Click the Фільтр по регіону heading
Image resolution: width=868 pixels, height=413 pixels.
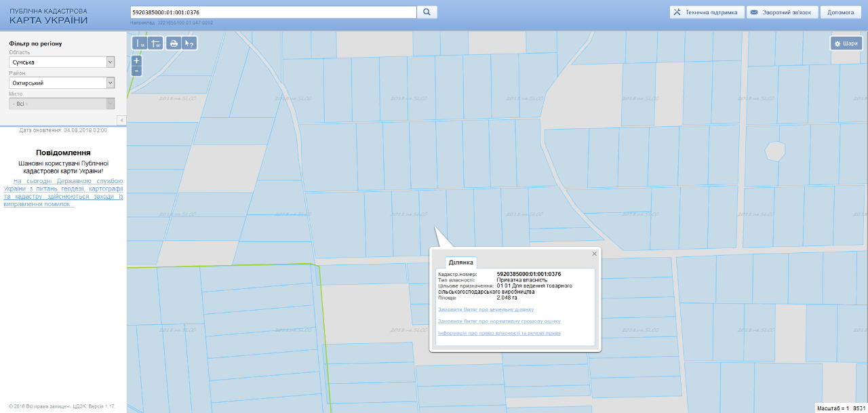(35, 44)
